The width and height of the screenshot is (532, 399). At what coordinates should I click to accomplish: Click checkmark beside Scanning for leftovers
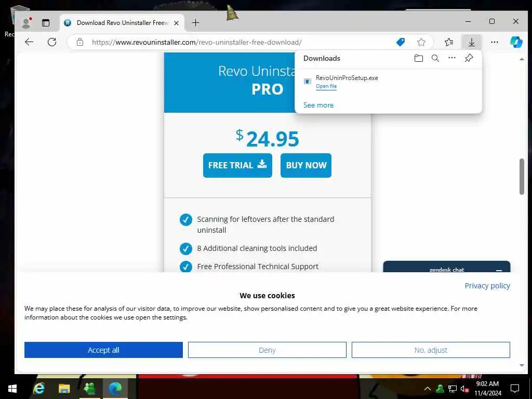pyautogui.click(x=185, y=220)
